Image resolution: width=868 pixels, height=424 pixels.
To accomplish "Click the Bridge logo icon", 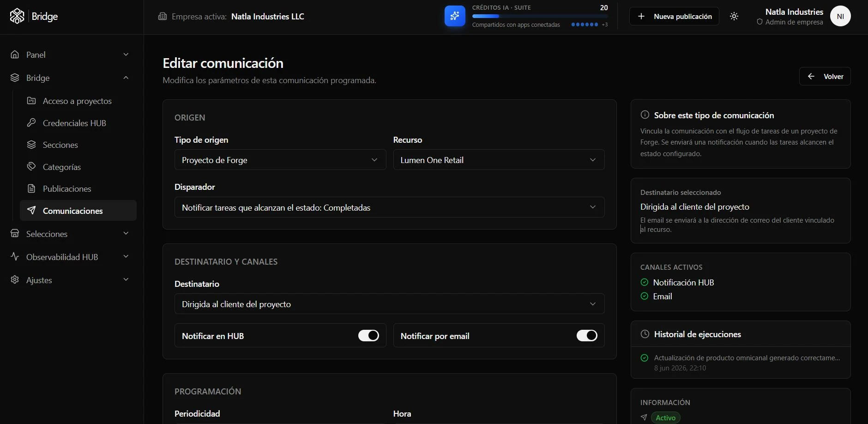I will click(17, 16).
